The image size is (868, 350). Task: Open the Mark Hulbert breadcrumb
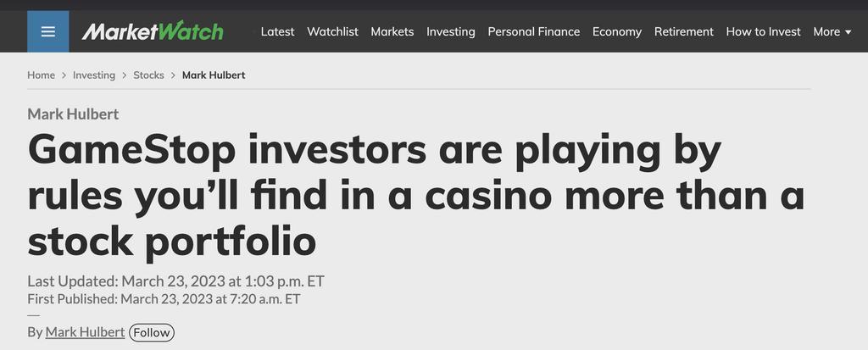(214, 75)
